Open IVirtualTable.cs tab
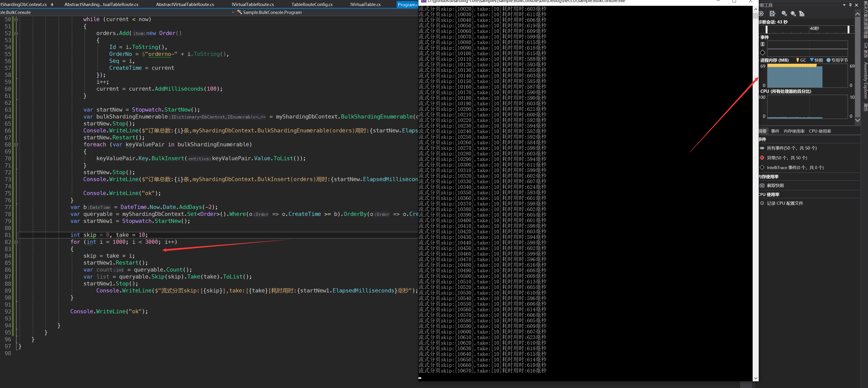The width and height of the screenshot is (868, 388). (x=366, y=4)
